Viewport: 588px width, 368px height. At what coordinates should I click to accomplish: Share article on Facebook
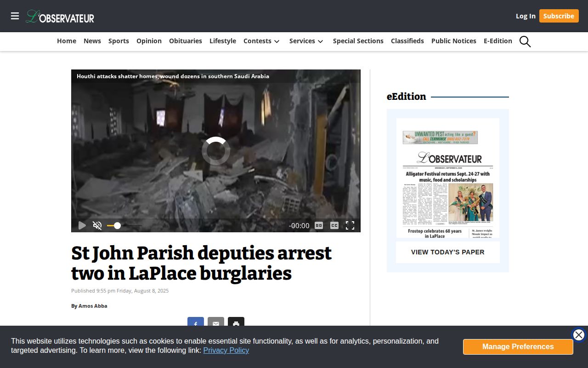[196, 322]
